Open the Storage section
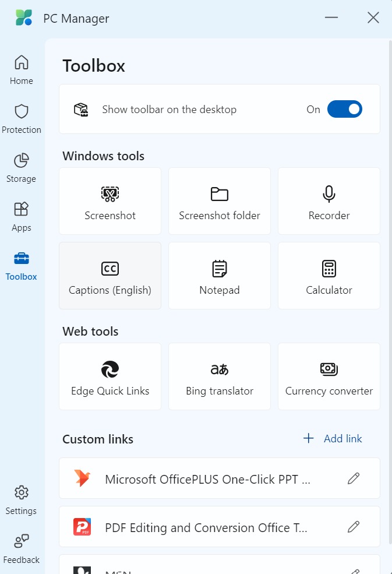This screenshot has width=392, height=574. click(21, 168)
